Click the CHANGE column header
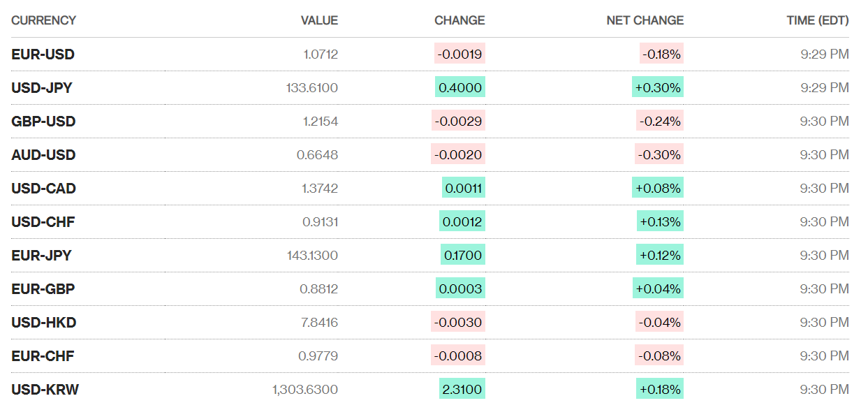868x403 pixels. pyautogui.click(x=459, y=21)
